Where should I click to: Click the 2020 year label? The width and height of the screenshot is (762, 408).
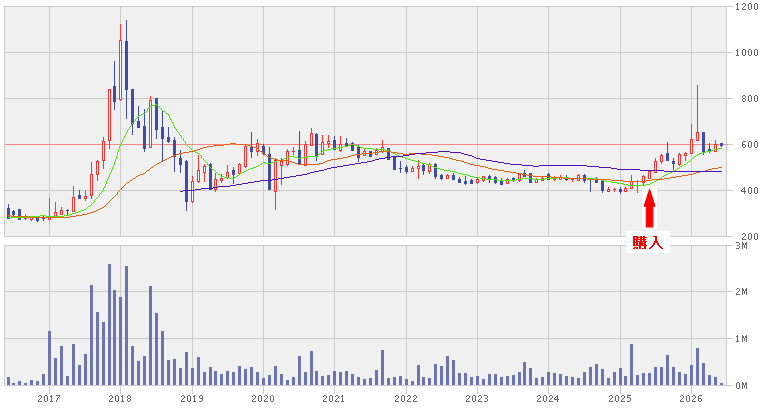tap(263, 399)
